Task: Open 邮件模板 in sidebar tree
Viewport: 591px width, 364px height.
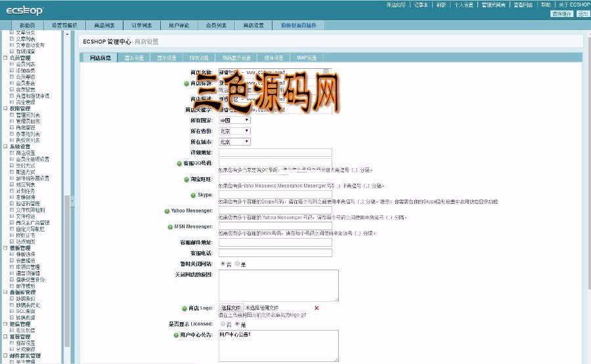Action: click(x=25, y=286)
